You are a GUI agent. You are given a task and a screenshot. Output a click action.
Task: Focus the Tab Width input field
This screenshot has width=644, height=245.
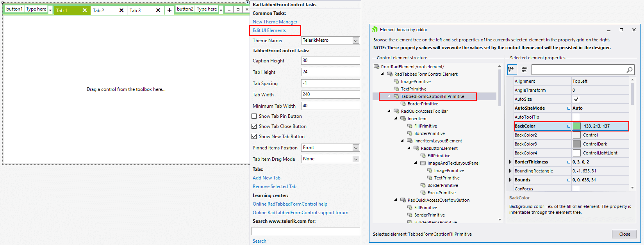pyautogui.click(x=330, y=94)
